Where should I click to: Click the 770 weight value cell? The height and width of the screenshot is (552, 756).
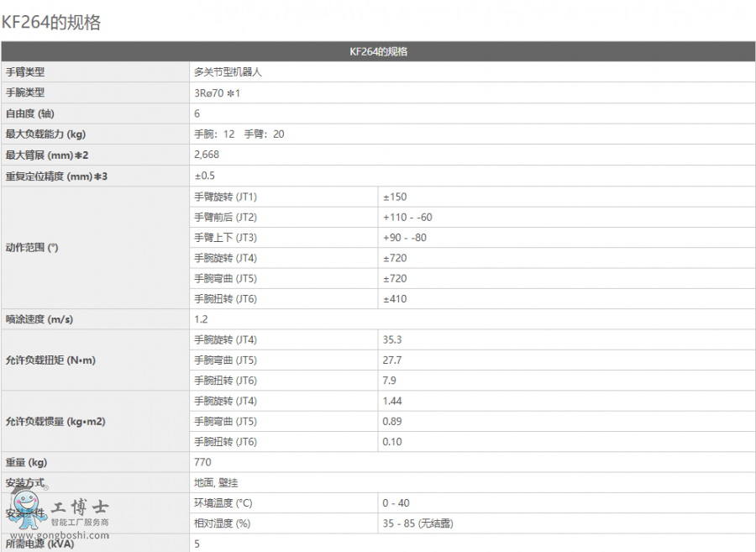202,462
